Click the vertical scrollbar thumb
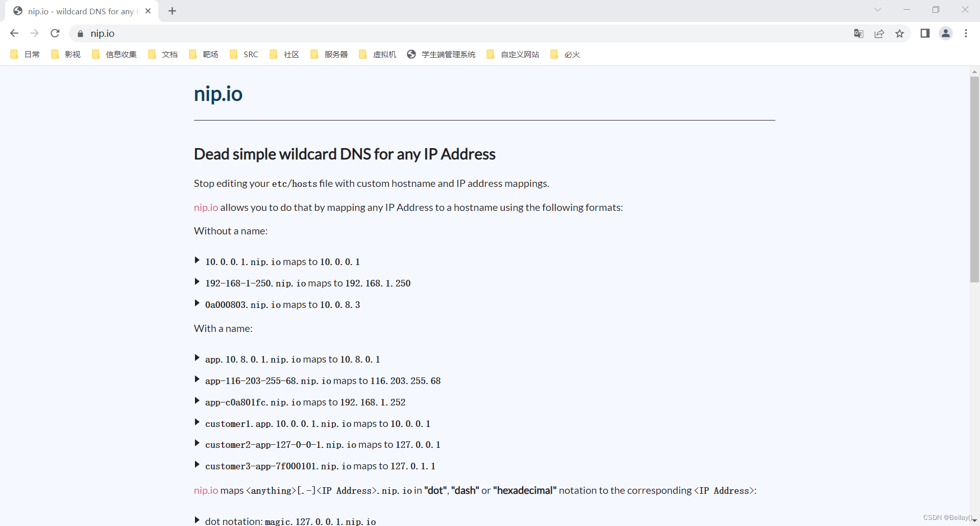980x526 pixels. (974, 179)
